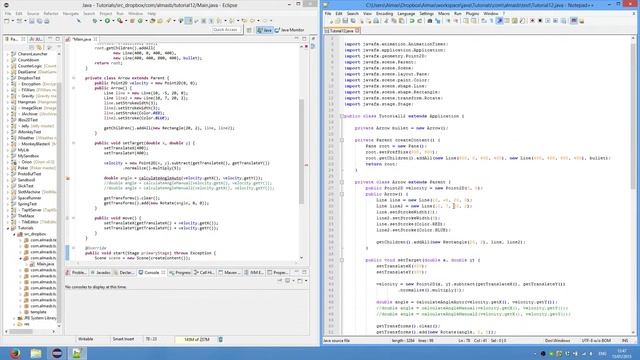
Task: Open File Explorer from the taskbar
Action: (36, 353)
